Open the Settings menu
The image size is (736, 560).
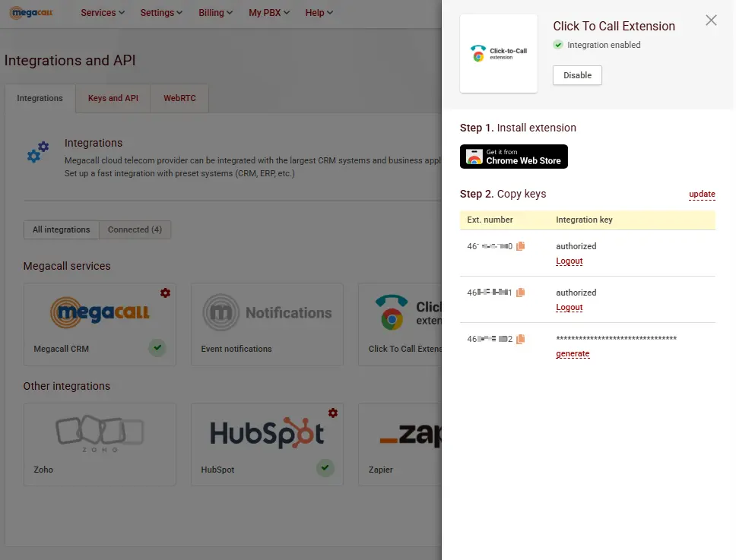point(161,13)
